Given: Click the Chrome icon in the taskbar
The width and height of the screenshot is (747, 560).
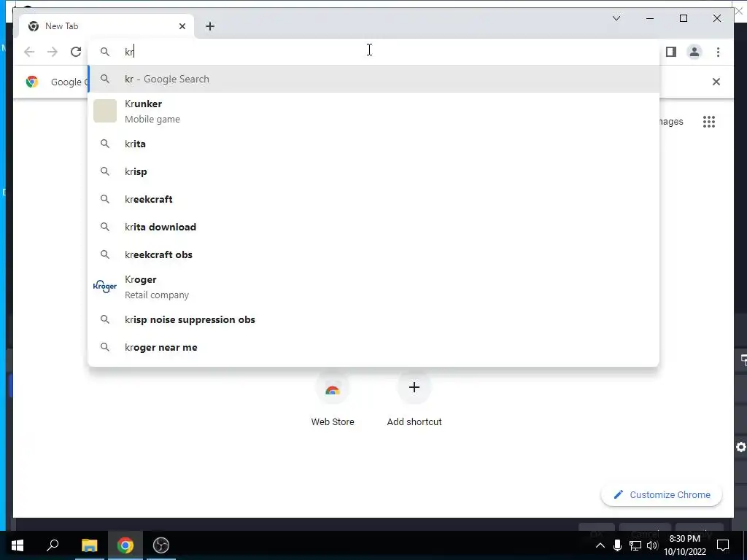Looking at the screenshot, I should [125, 545].
